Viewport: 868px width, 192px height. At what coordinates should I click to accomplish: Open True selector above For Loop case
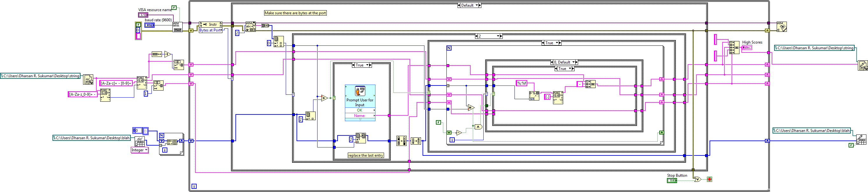[551, 43]
